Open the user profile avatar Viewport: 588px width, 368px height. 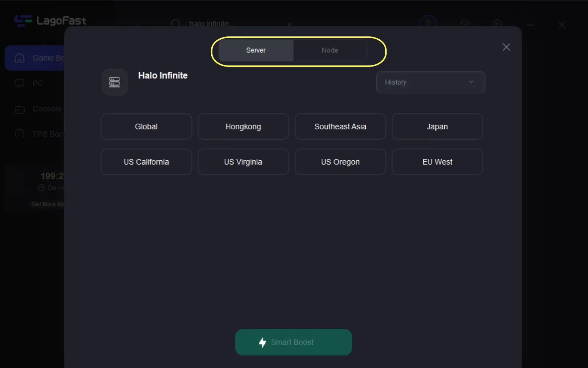coord(429,23)
